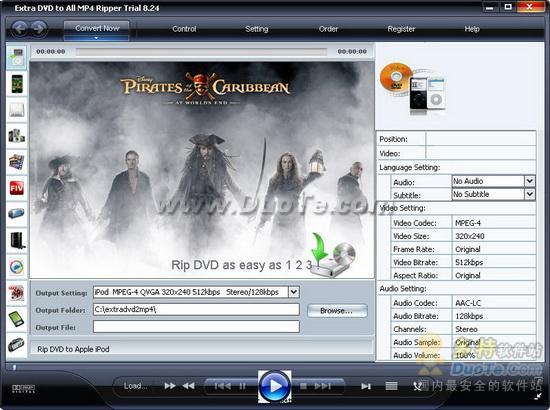
Task: Open the playlist lines icon
Action: coord(391,386)
